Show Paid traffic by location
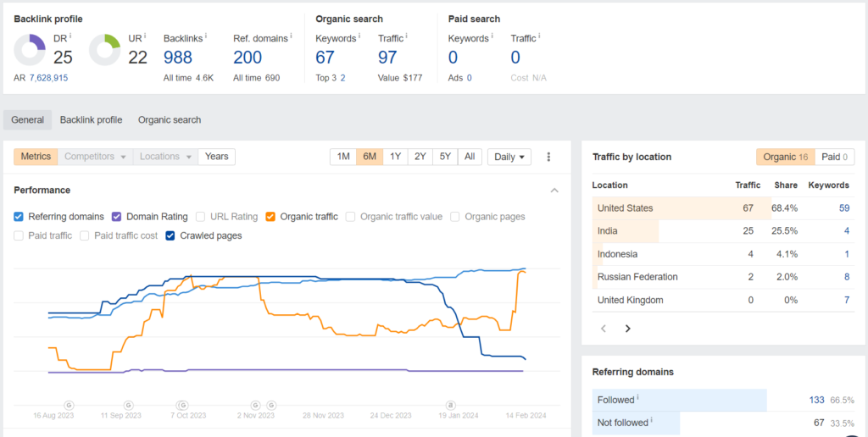This screenshot has width=868, height=437. 834,157
